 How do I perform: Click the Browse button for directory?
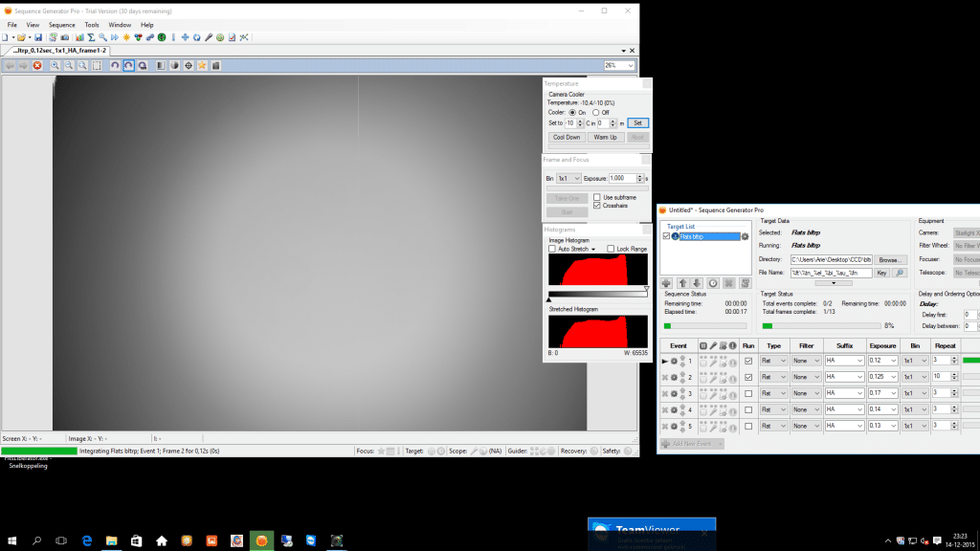click(x=889, y=260)
